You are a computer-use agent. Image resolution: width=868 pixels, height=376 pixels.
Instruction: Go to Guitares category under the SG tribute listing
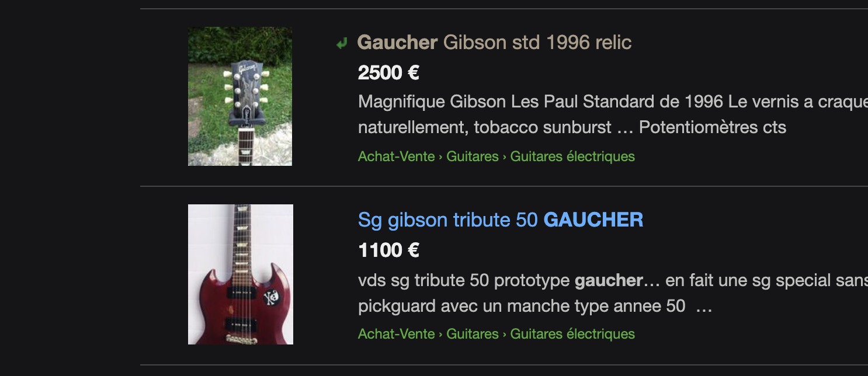473,334
